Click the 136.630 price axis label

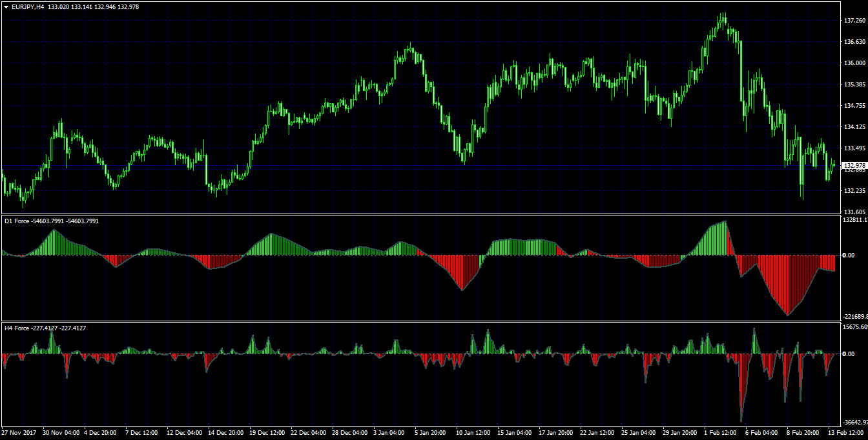(x=854, y=42)
